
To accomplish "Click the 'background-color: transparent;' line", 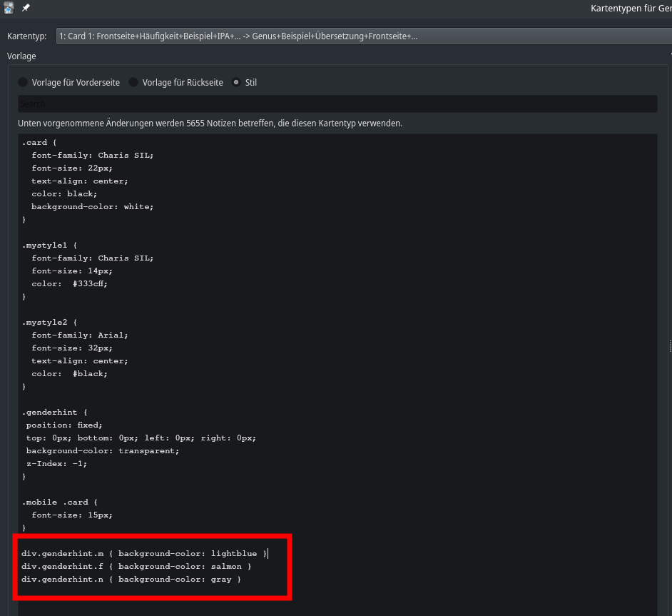I will click(103, 451).
